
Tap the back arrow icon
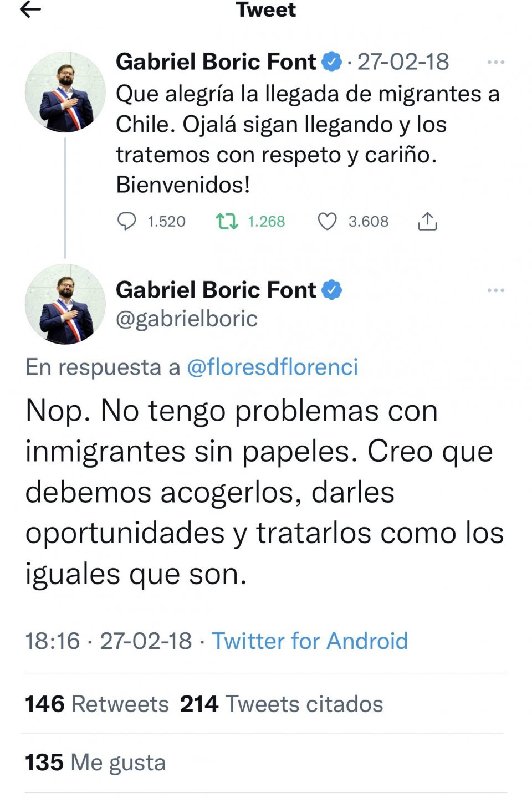coord(30,9)
